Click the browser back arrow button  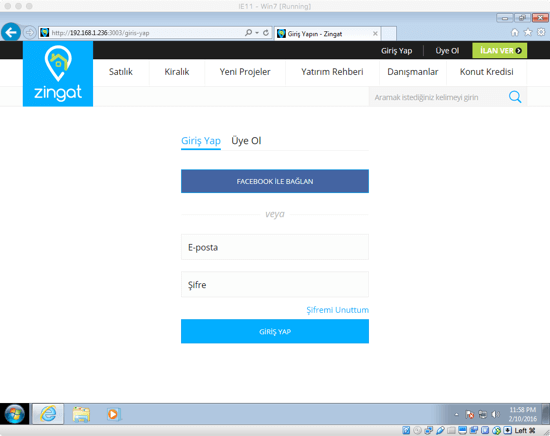pos(11,33)
